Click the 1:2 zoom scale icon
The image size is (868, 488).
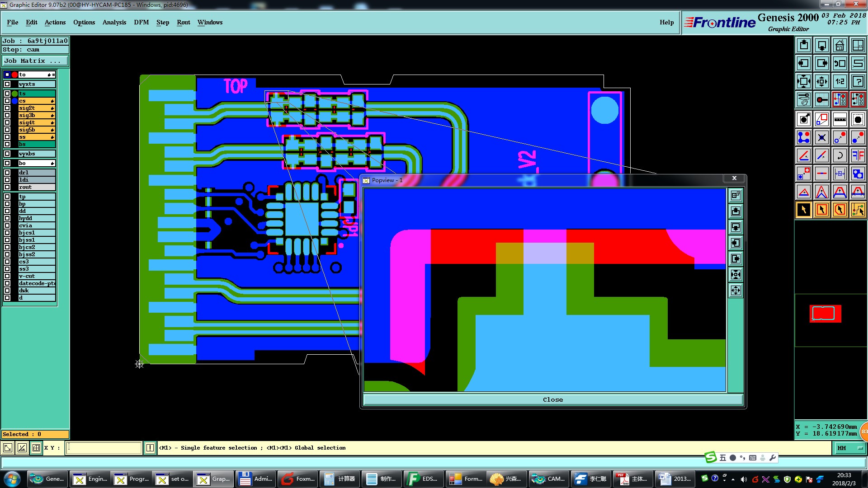(840, 81)
